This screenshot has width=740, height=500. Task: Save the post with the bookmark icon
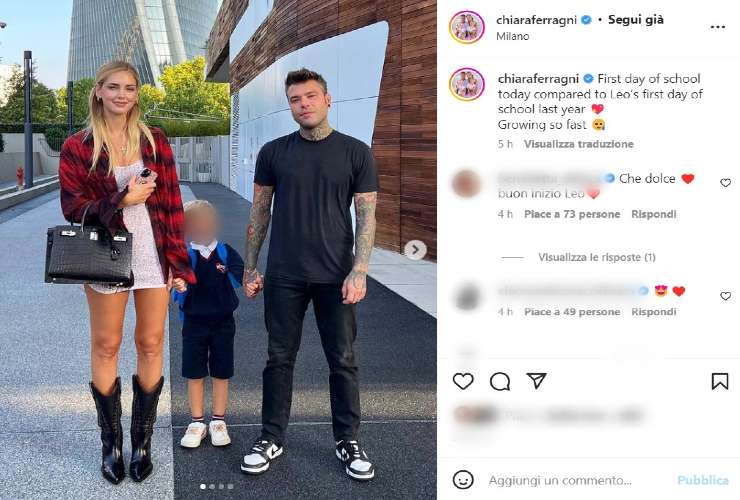click(720, 381)
